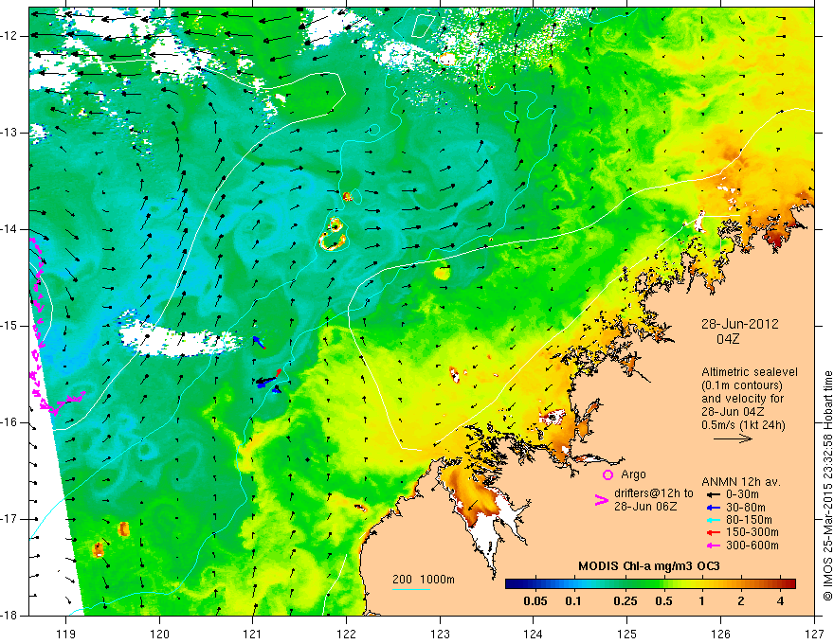
Task: Click the IMOS copyright timestamp text
Action: point(827,486)
